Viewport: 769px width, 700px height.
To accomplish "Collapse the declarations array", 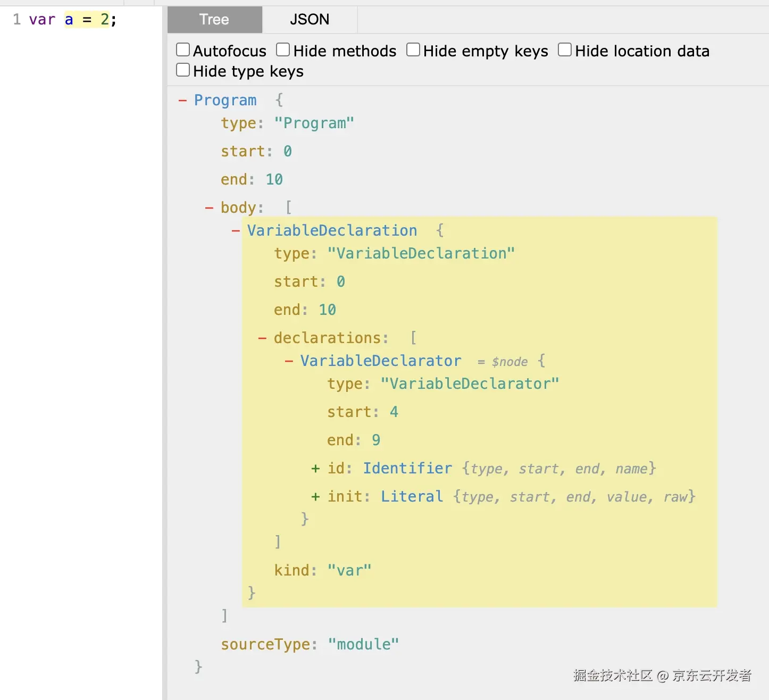I will pyautogui.click(x=262, y=338).
